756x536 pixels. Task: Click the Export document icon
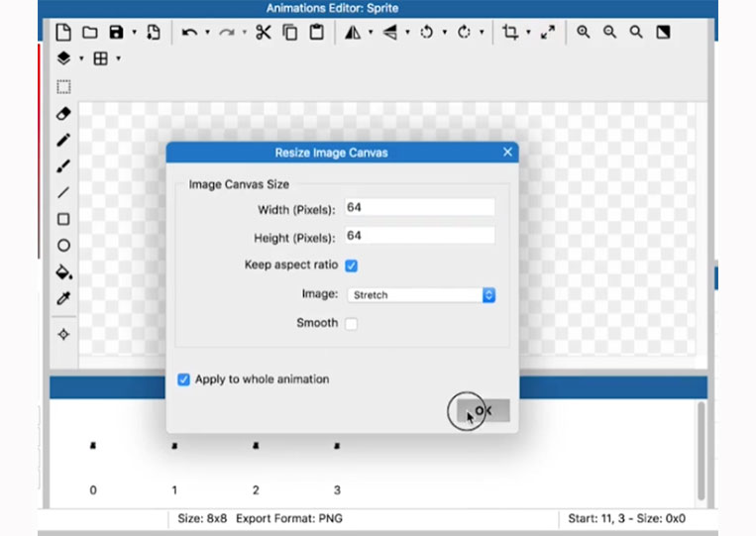click(x=154, y=33)
